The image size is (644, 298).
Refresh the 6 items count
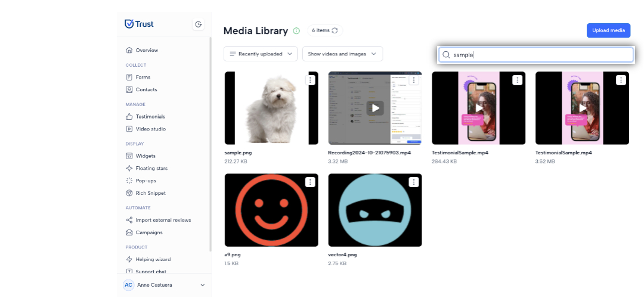point(335,30)
